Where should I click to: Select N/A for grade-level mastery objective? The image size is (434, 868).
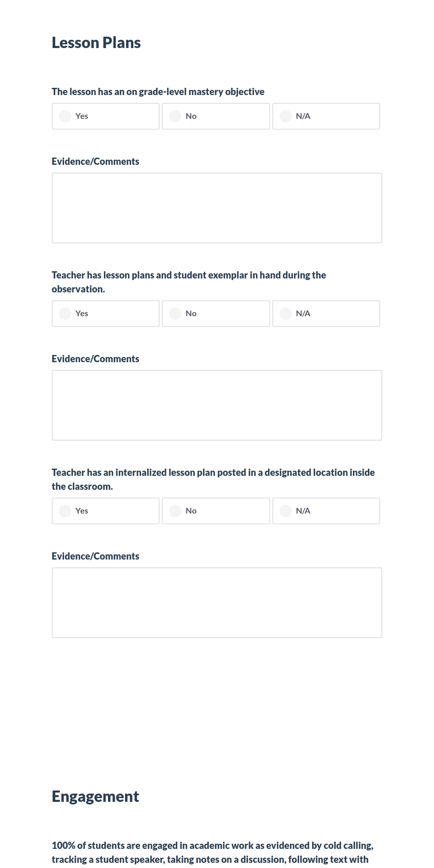[286, 116]
